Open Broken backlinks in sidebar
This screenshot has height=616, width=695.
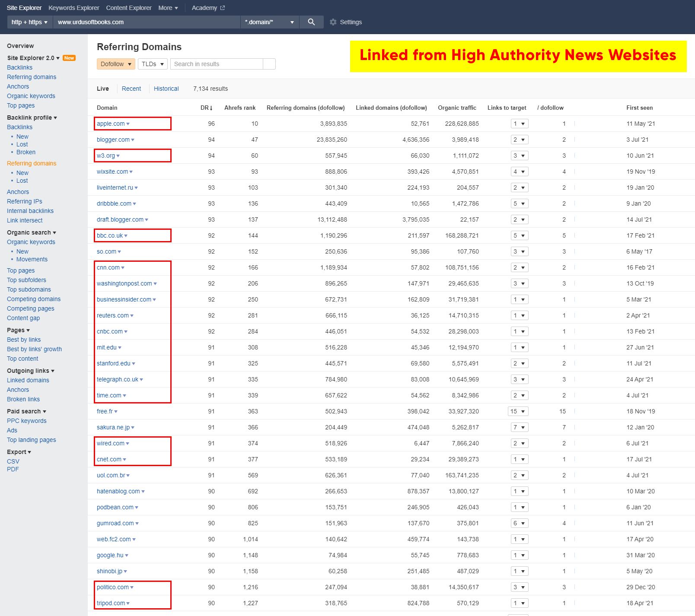pos(26,152)
